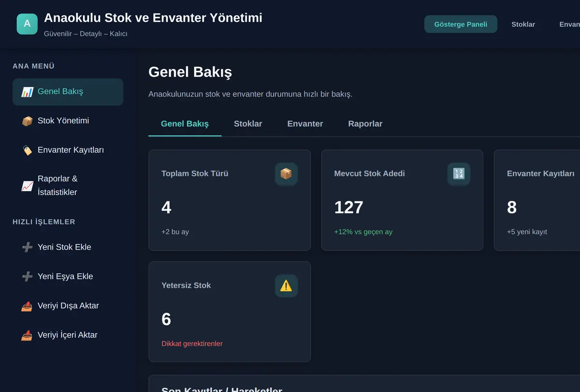The image size is (580, 392).
Task: Open Envanter Kayıtları via its tag icon
Action: 27,150
